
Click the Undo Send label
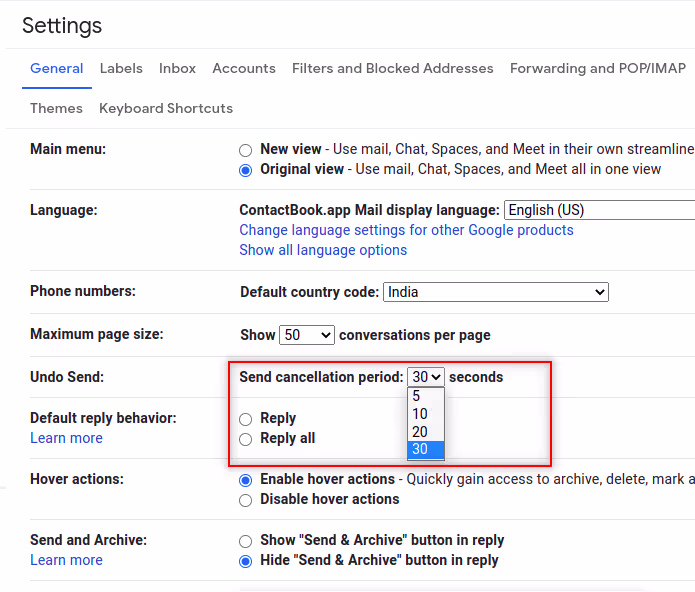[67, 377]
